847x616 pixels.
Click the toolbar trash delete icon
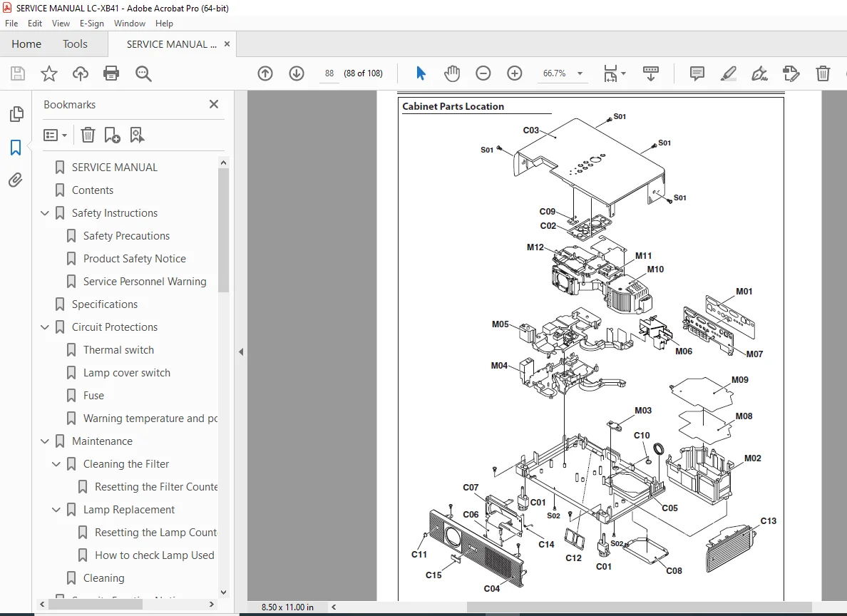tap(823, 73)
